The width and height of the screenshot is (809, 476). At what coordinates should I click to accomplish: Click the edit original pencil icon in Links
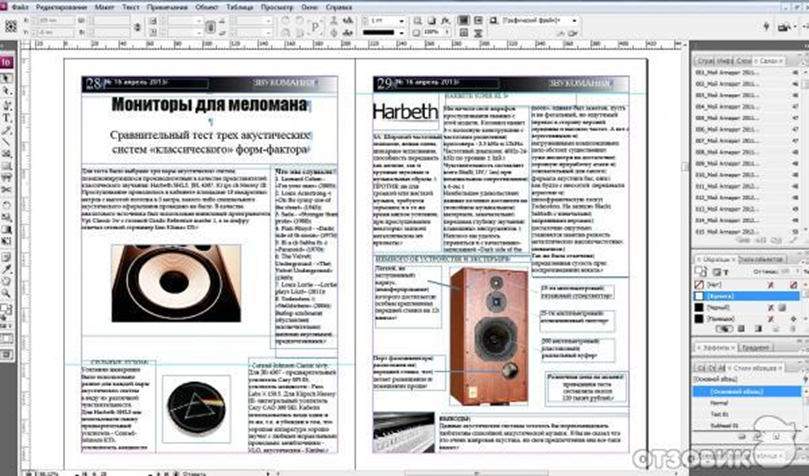tap(793, 241)
